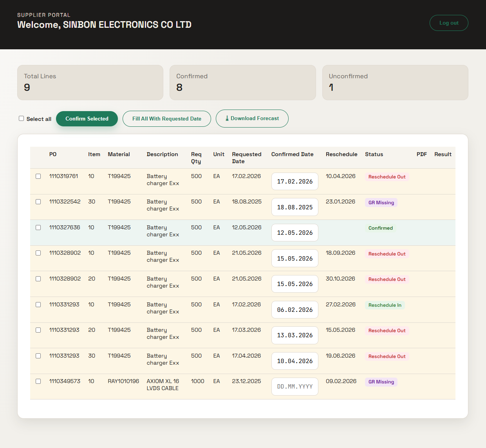
Task: Click the empty DD.MM.YYYY date field
Action: pos(294,386)
